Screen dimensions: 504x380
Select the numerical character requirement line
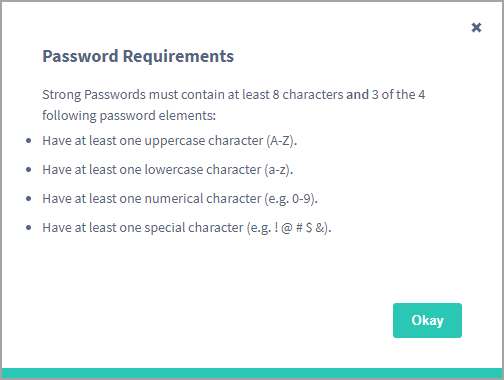pyautogui.click(x=180, y=199)
